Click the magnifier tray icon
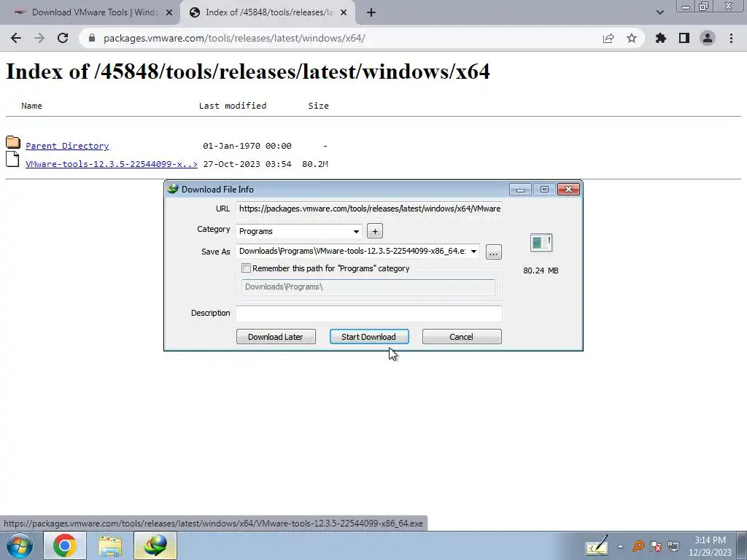The image size is (747, 560). [638, 546]
